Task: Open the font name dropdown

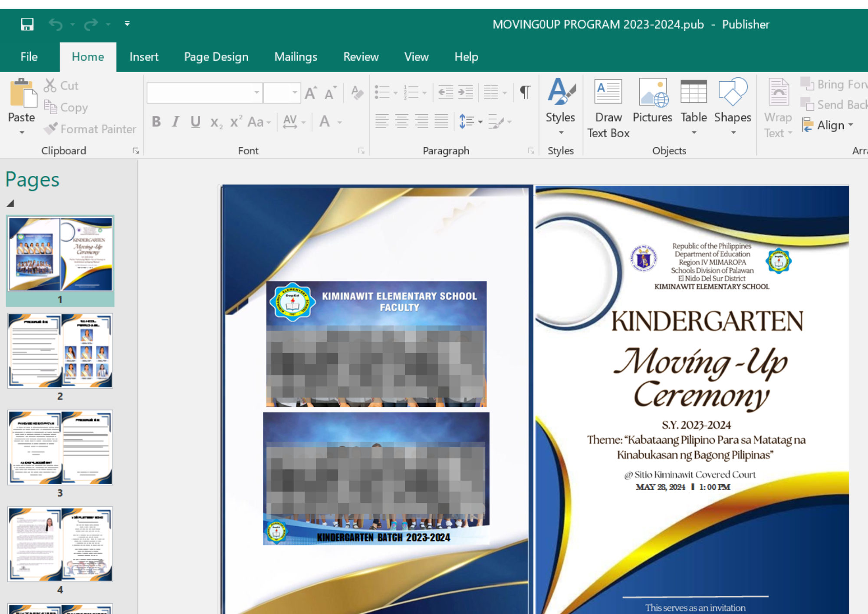Action: (256, 92)
